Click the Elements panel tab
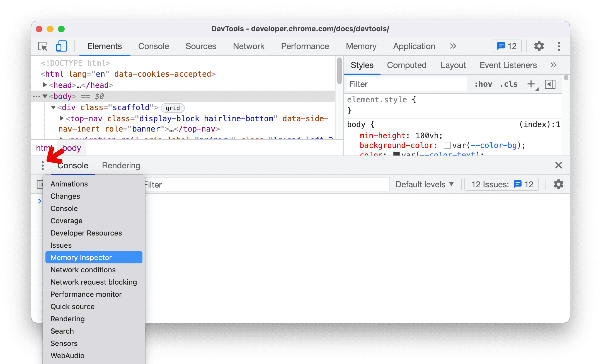 coord(104,46)
